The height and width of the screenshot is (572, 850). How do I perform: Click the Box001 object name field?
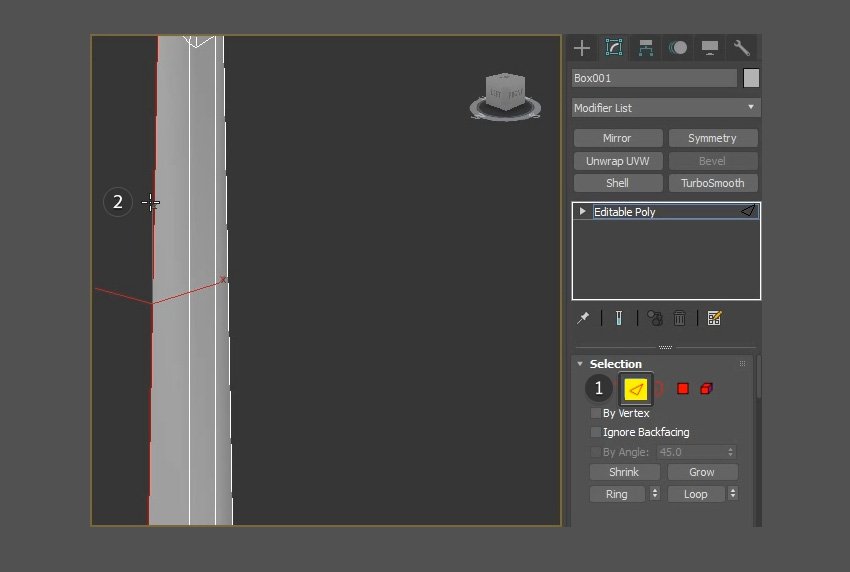click(654, 78)
